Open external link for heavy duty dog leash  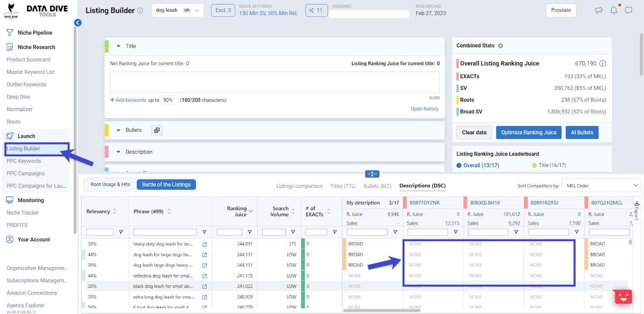pyautogui.click(x=204, y=244)
